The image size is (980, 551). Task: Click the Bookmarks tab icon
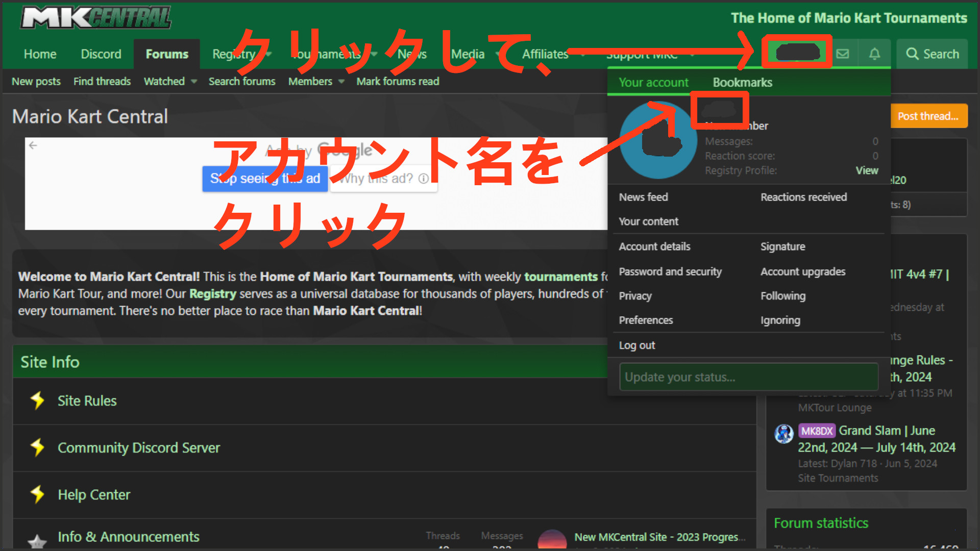pos(741,82)
